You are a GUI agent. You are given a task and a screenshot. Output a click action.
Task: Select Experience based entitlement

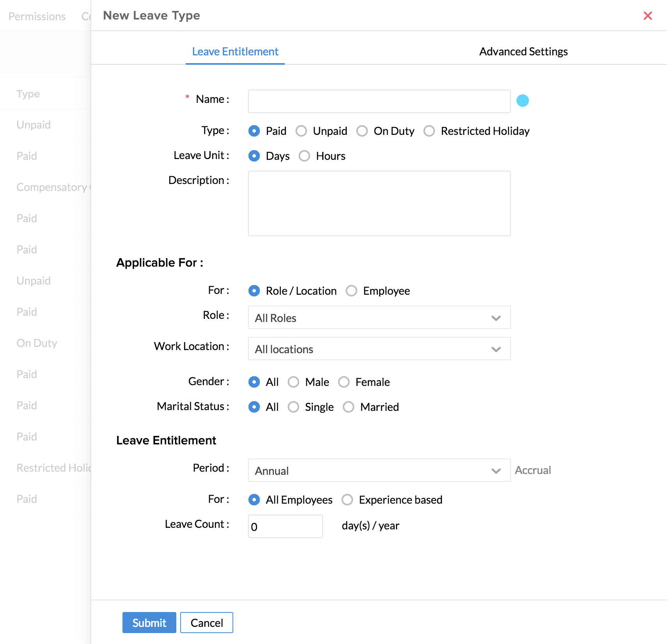click(347, 500)
